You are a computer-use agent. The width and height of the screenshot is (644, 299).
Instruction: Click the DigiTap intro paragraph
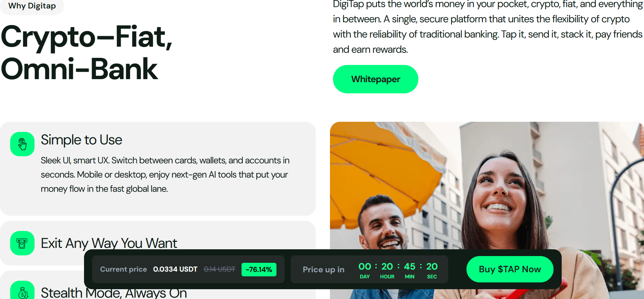point(488,27)
